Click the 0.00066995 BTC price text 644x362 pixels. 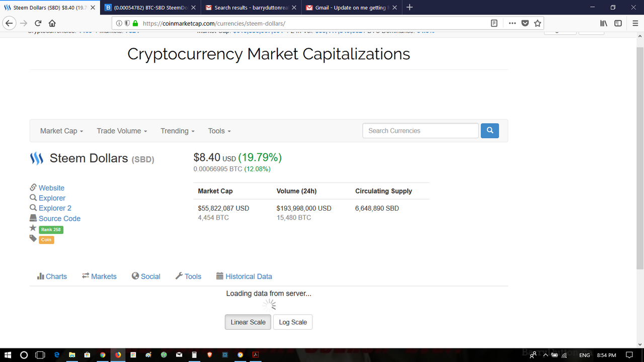[218, 169]
